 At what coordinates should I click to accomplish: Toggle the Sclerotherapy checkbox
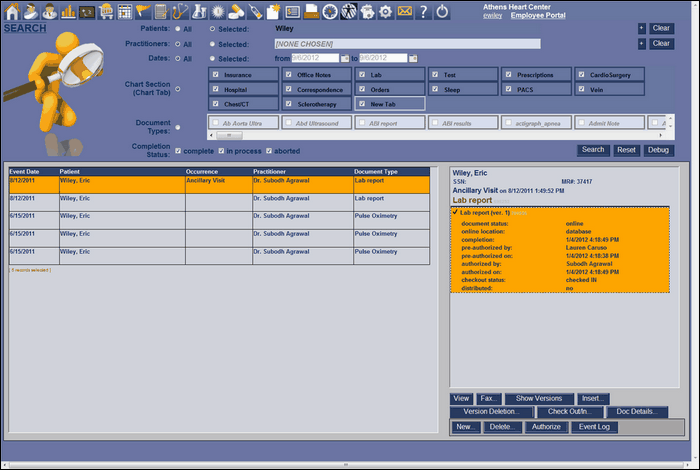click(289, 104)
